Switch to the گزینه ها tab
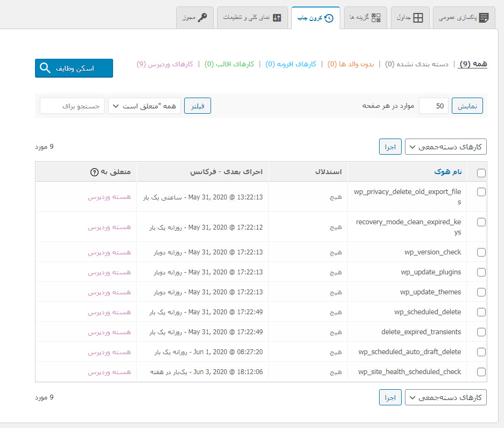The image size is (504, 428). [366, 18]
